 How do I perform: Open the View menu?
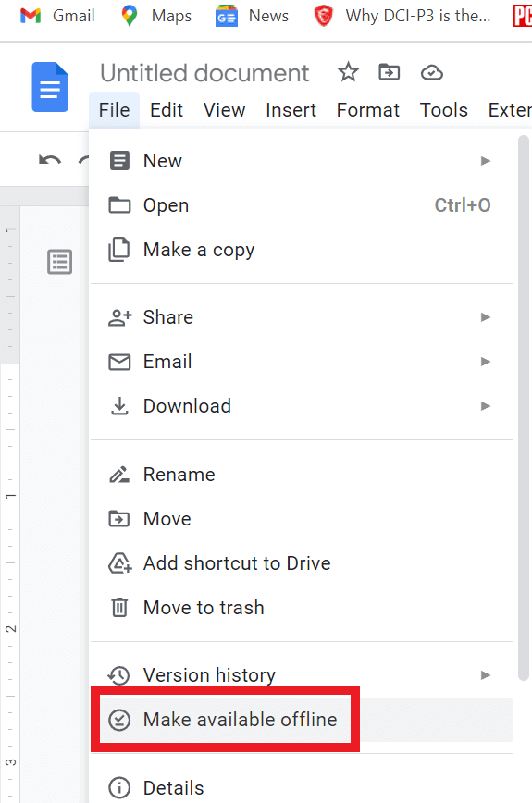click(224, 110)
